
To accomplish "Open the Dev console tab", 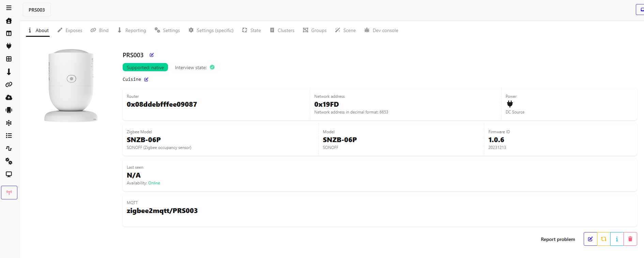I will coord(381,30).
